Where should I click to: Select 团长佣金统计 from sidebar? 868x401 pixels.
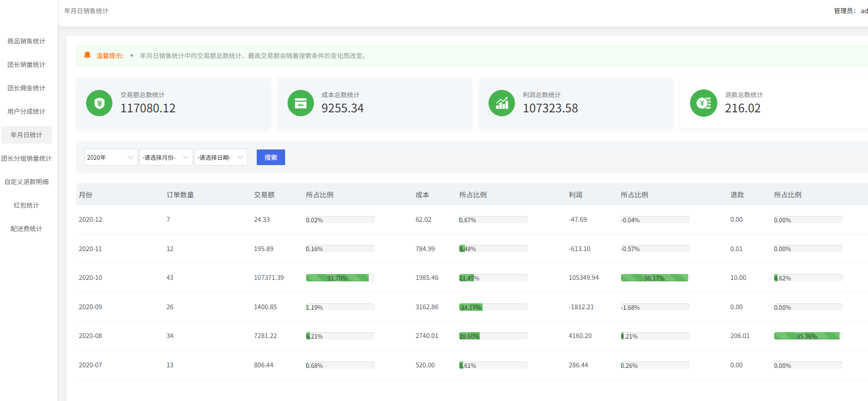pos(26,88)
